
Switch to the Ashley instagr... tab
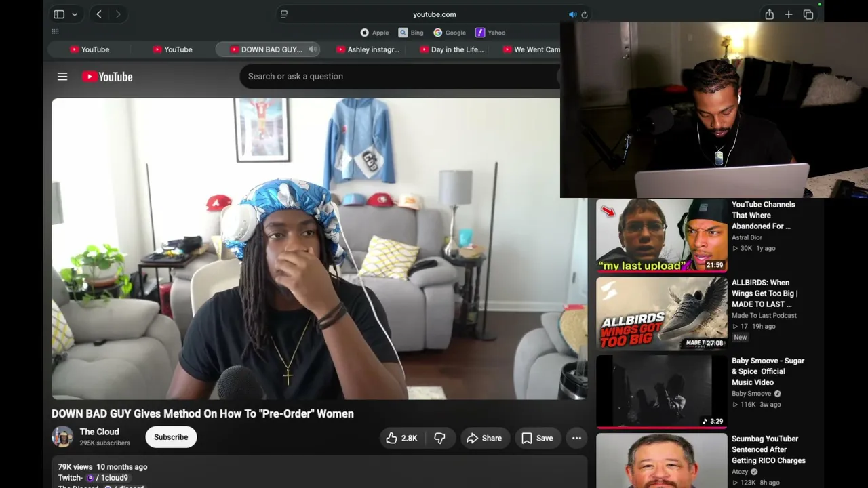[368, 49]
